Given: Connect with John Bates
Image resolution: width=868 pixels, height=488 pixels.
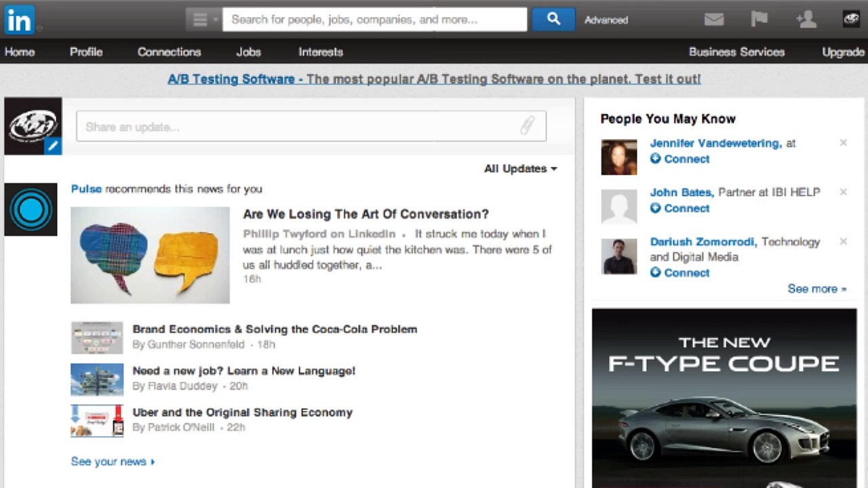Looking at the screenshot, I should [680, 208].
